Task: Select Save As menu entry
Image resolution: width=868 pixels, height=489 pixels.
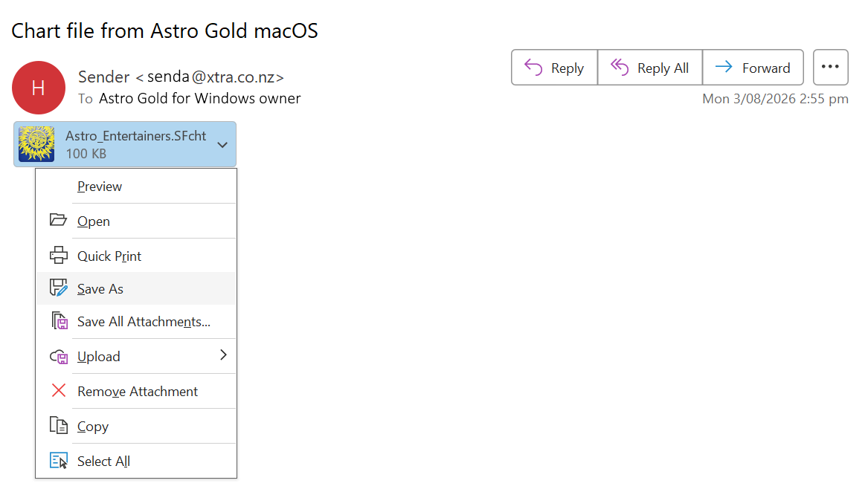Action: (x=136, y=289)
